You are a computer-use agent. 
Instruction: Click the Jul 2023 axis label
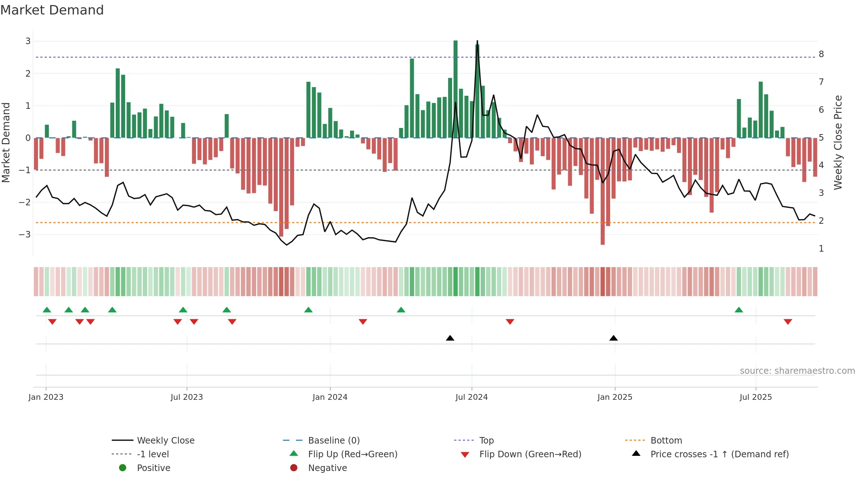coord(187,397)
